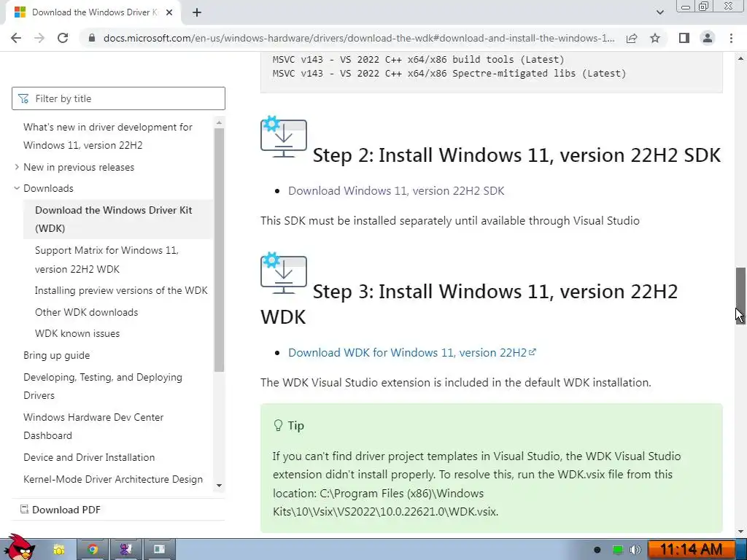Click the filter funnel icon
747x560 pixels.
click(23, 98)
